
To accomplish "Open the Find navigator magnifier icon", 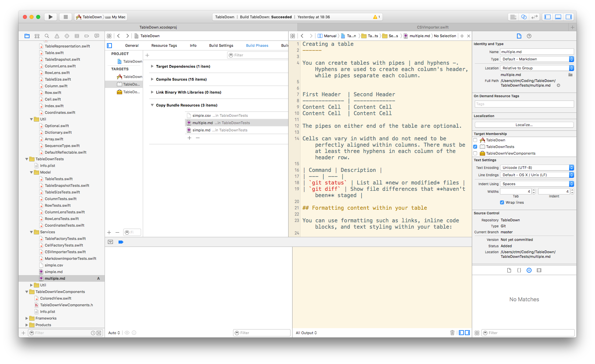I will (47, 36).
